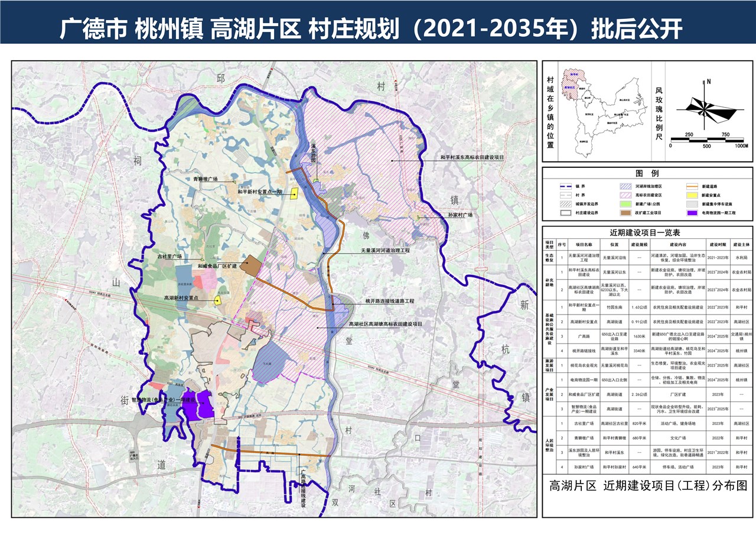The height and width of the screenshot is (535, 756).
Task: Click the 古社里广场 label on the map
Action: click(x=168, y=257)
